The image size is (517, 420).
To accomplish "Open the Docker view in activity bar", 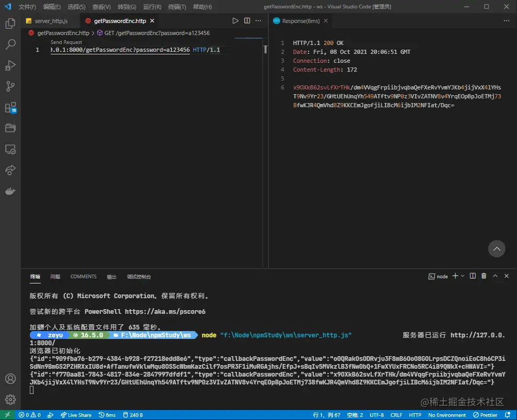I will tap(10, 191).
